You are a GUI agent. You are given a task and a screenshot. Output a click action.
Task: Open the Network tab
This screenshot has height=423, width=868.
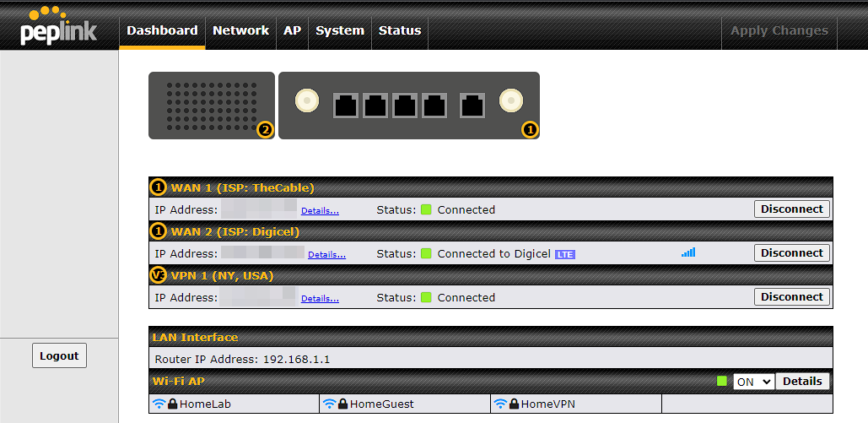(x=240, y=31)
